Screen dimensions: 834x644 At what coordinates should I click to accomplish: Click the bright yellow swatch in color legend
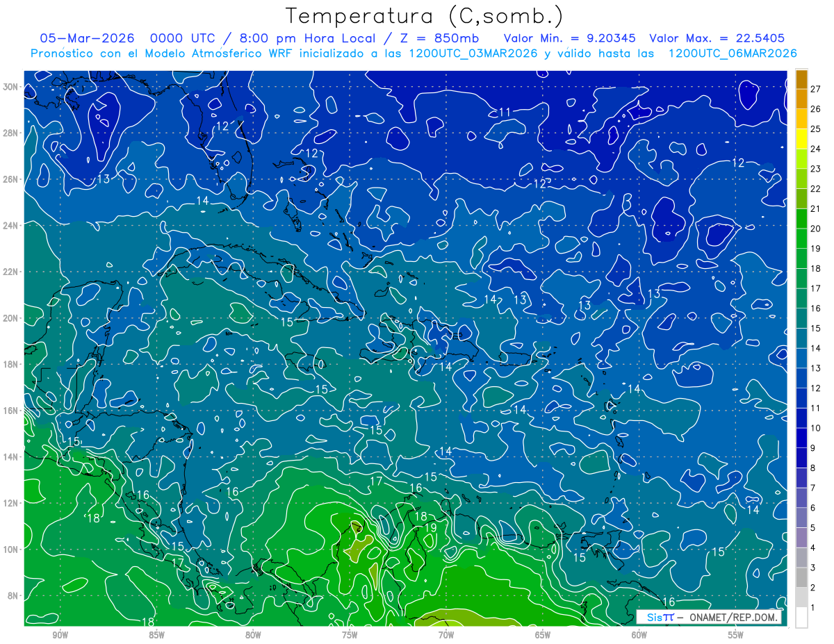pos(801,139)
